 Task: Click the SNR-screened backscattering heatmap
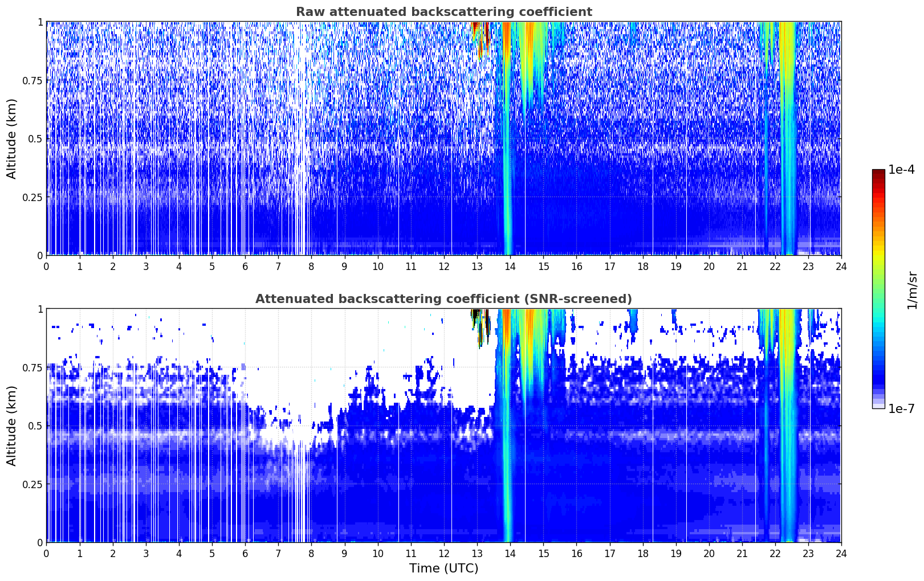coord(443,425)
